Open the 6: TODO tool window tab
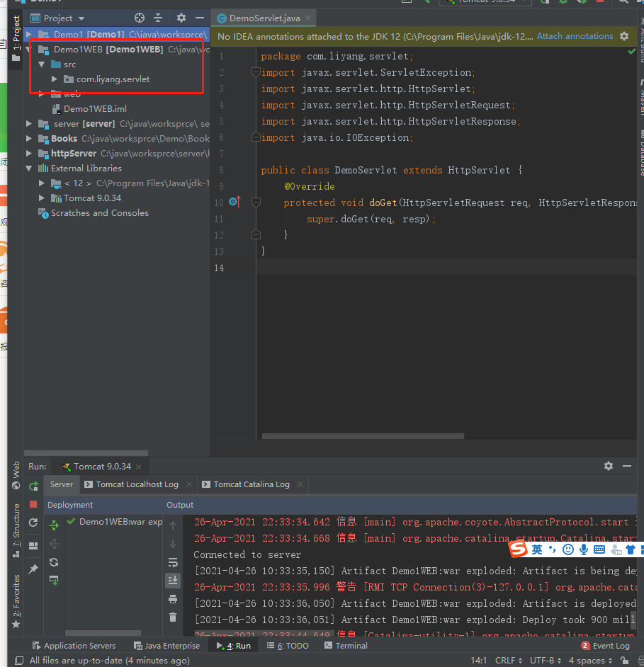Image resolution: width=644 pixels, height=667 pixels. coord(288,646)
